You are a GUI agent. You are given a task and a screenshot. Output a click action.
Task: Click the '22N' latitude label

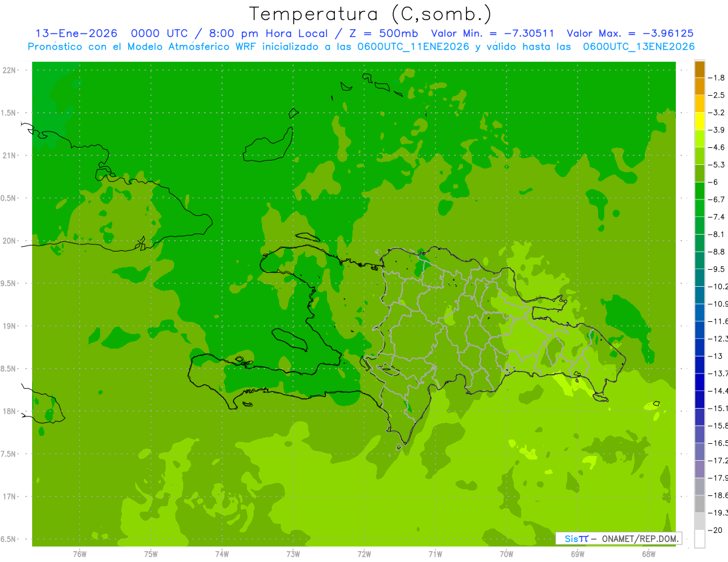pos(10,70)
